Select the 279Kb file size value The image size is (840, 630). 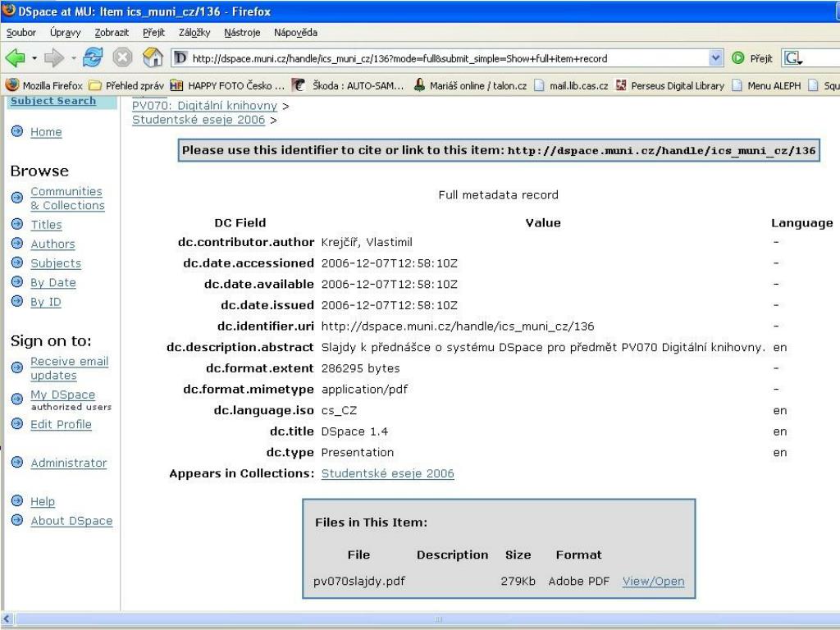[518, 582]
